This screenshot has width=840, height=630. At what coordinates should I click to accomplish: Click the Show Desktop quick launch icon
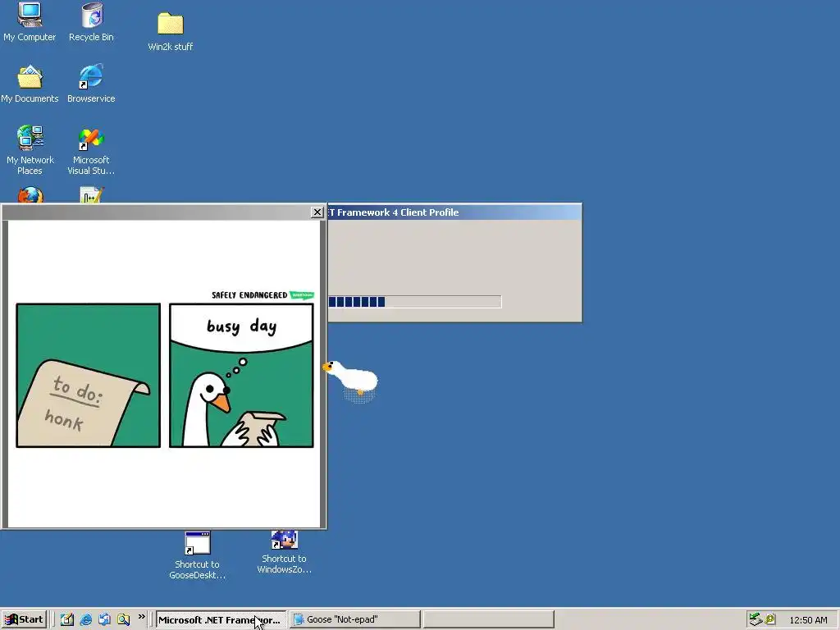[x=67, y=620]
